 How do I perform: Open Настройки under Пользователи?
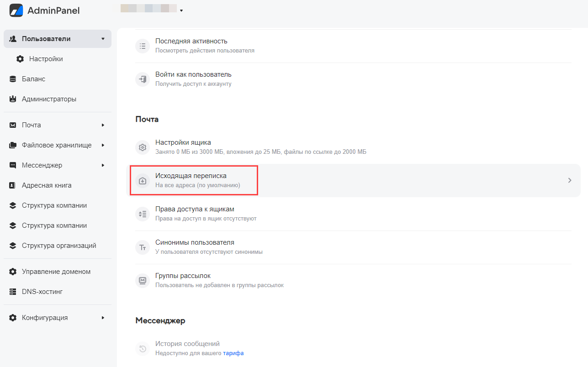click(x=46, y=59)
